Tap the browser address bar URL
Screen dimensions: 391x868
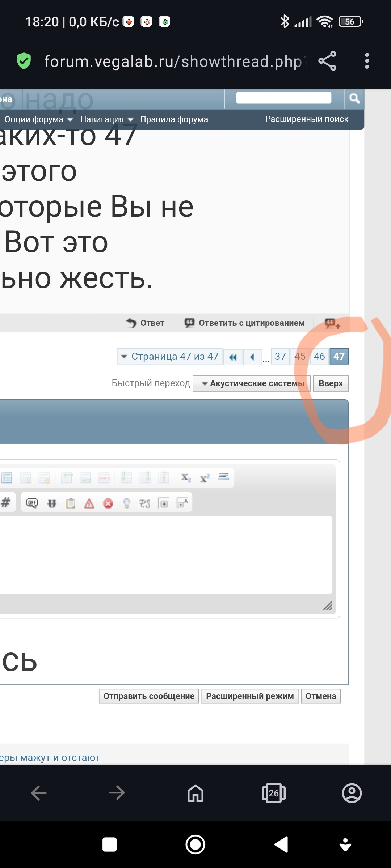(176, 61)
